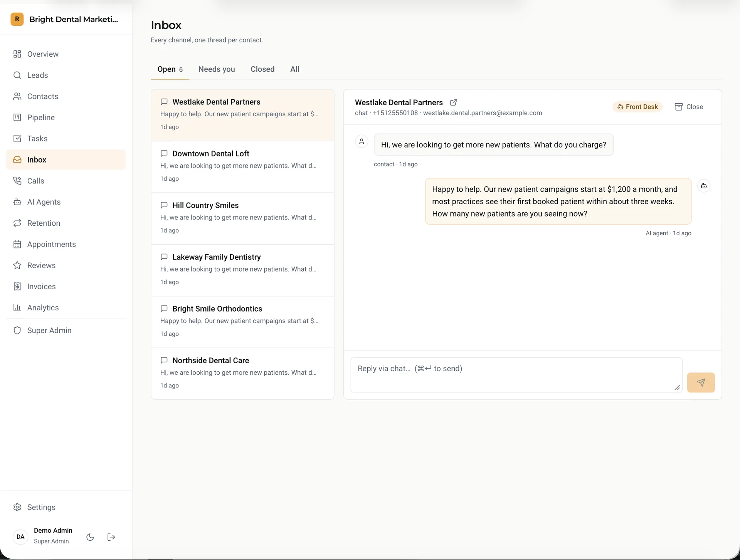Image resolution: width=740 pixels, height=560 pixels.
Task: Click the Front Desk agent badge
Action: tap(637, 107)
